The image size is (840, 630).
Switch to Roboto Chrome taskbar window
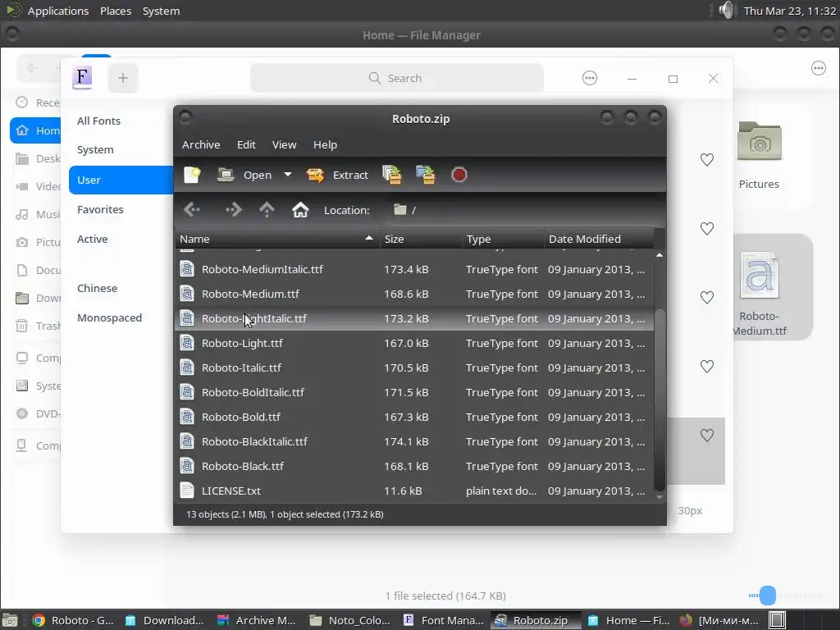click(73, 620)
